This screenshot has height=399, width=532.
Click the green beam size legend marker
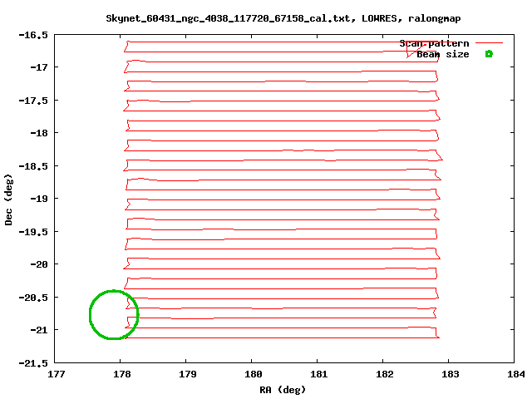(489, 53)
